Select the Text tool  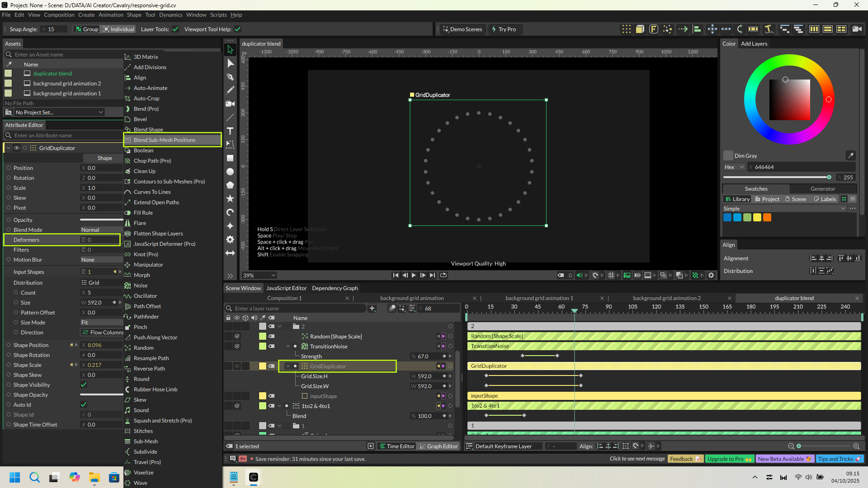[x=230, y=131]
